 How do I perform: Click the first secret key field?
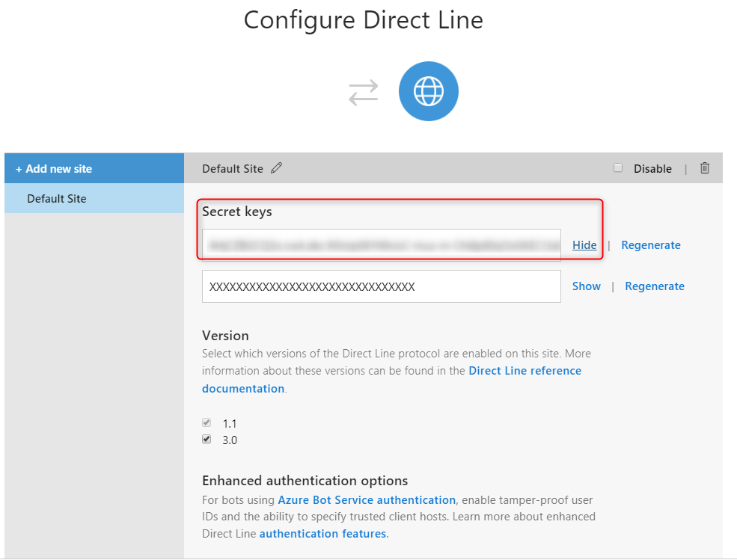tap(381, 245)
